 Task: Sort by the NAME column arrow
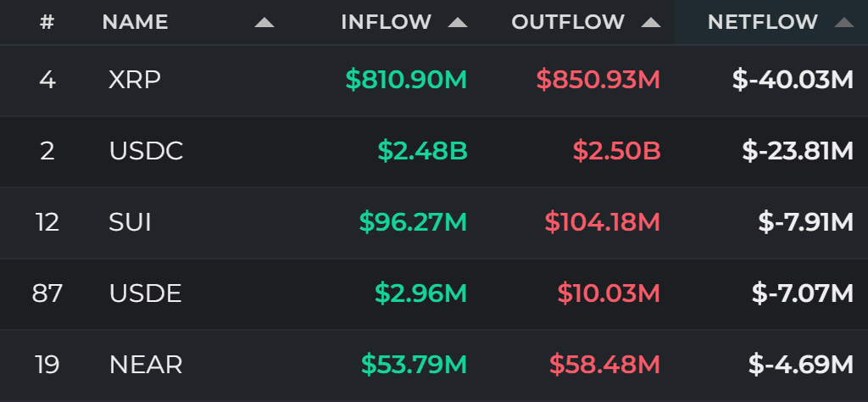[264, 23]
